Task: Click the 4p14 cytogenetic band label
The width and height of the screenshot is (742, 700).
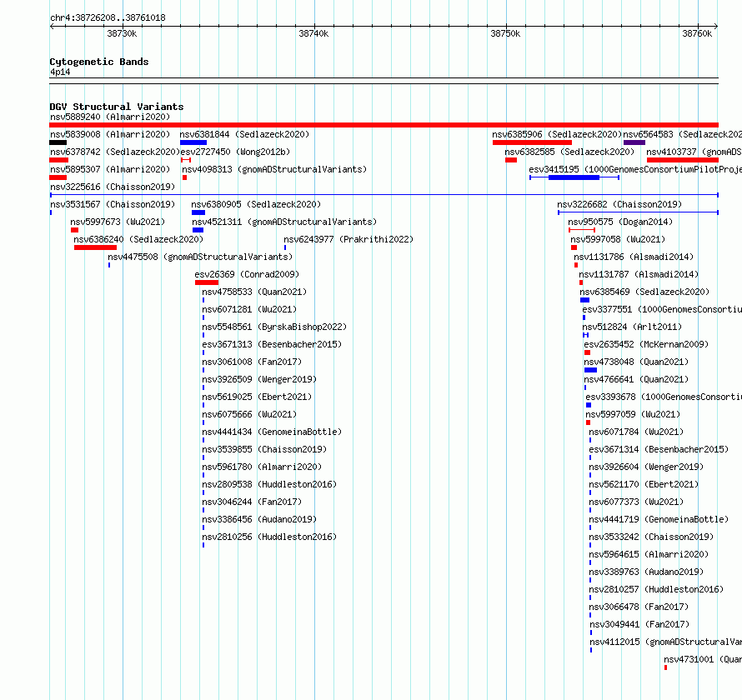Action: 60,72
